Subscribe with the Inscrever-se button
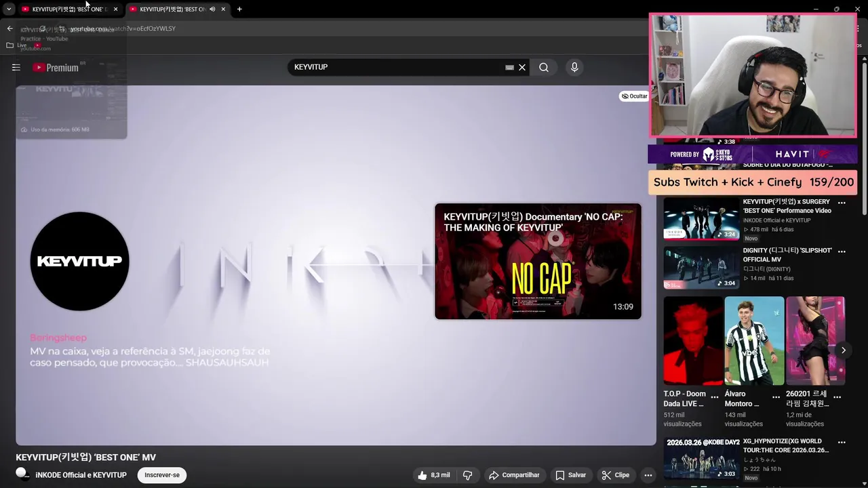 pyautogui.click(x=162, y=475)
